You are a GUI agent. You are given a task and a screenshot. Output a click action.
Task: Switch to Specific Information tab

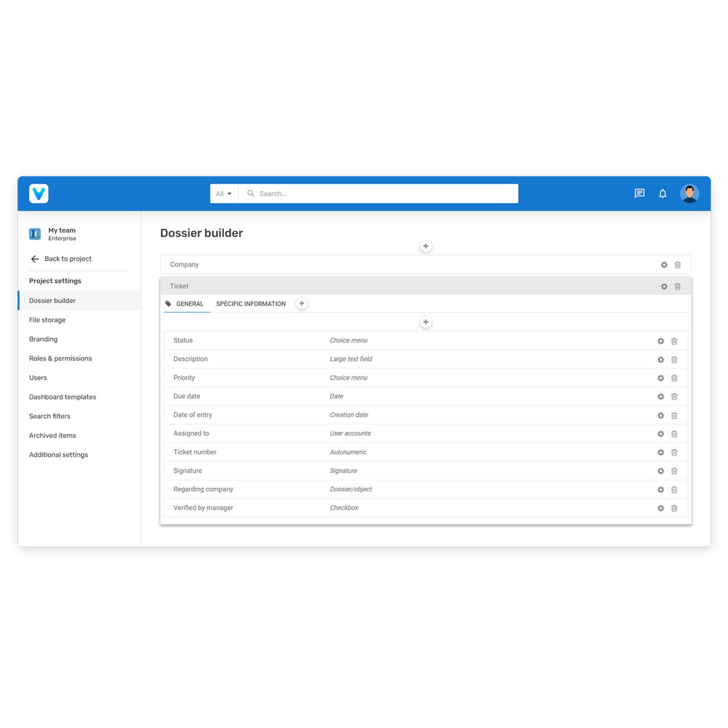pos(251,304)
